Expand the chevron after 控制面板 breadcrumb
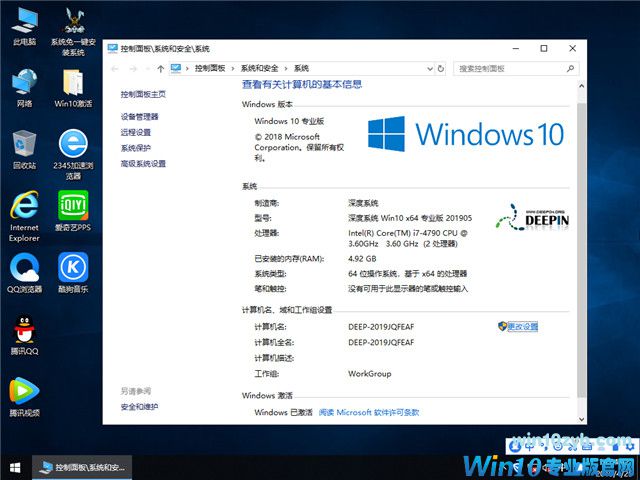640x480 pixels. 233,69
